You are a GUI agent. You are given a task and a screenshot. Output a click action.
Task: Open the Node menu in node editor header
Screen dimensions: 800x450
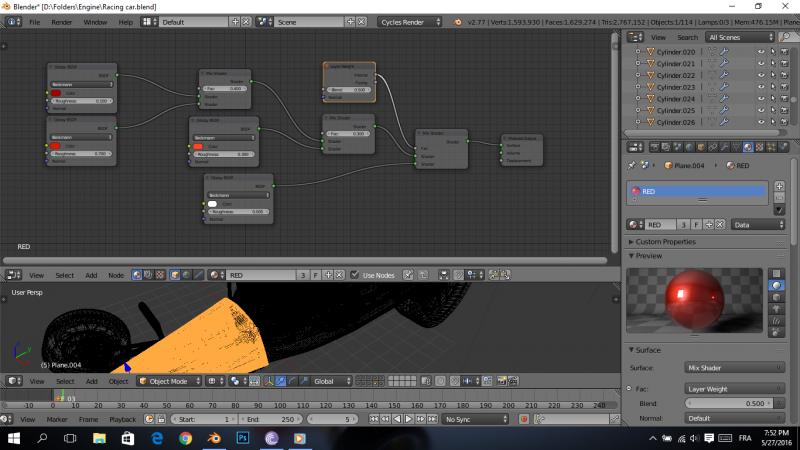click(x=116, y=275)
